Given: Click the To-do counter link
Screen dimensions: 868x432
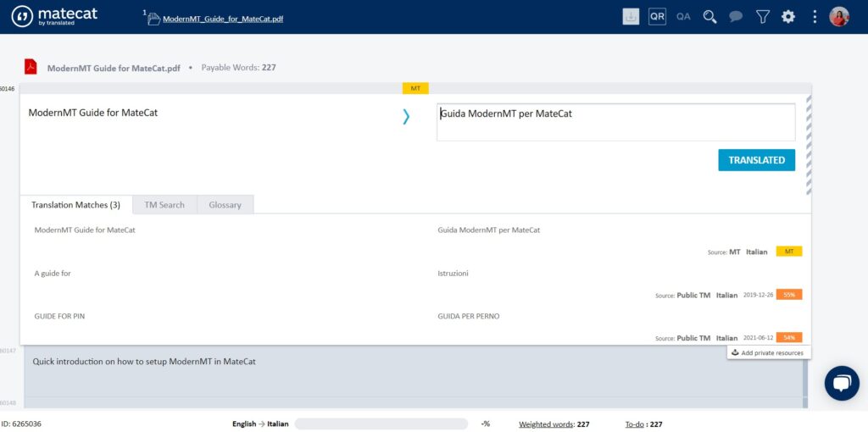Looking at the screenshot, I should pos(644,424).
